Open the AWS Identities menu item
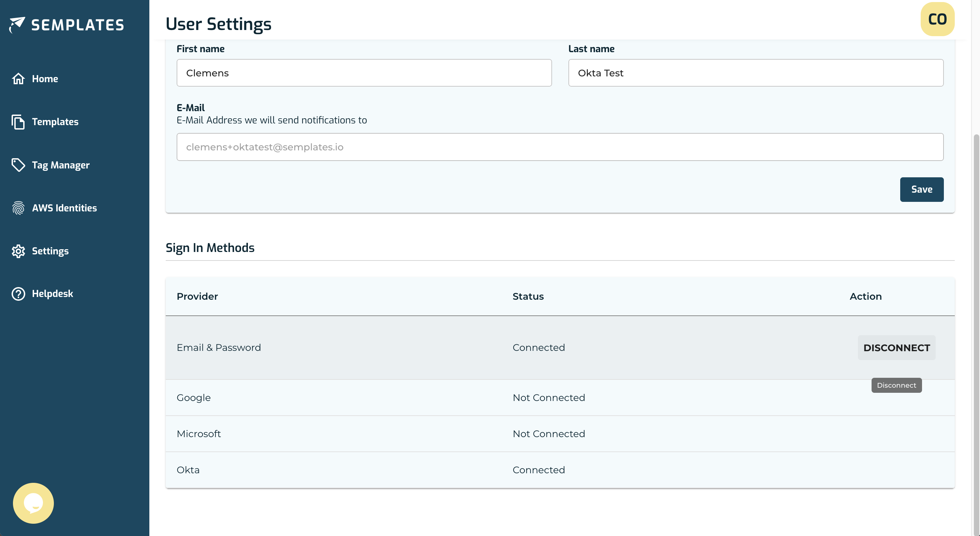Screen dimensions: 980x536 (64, 208)
